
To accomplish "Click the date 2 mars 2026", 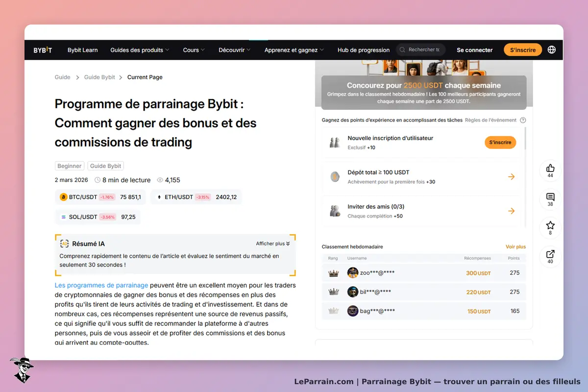I will [x=72, y=180].
